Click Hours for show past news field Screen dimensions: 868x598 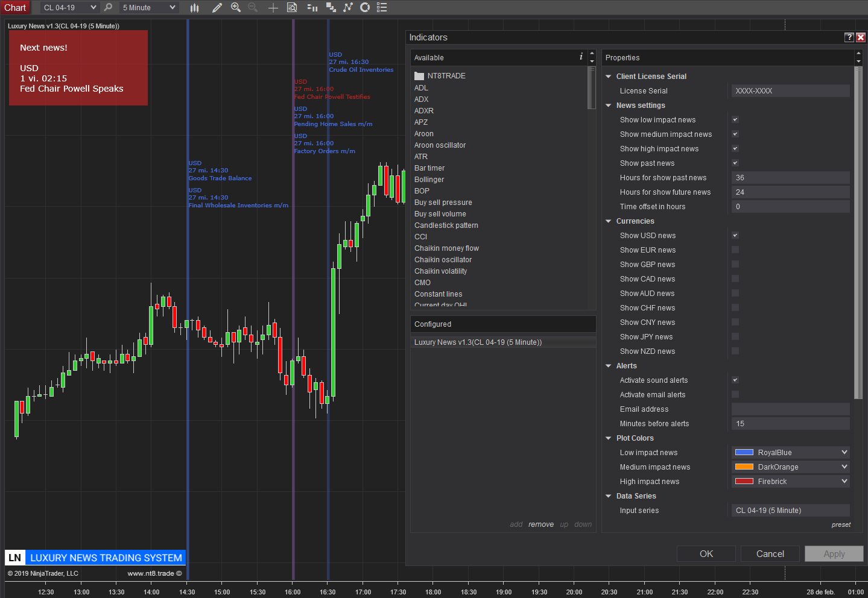coord(790,178)
